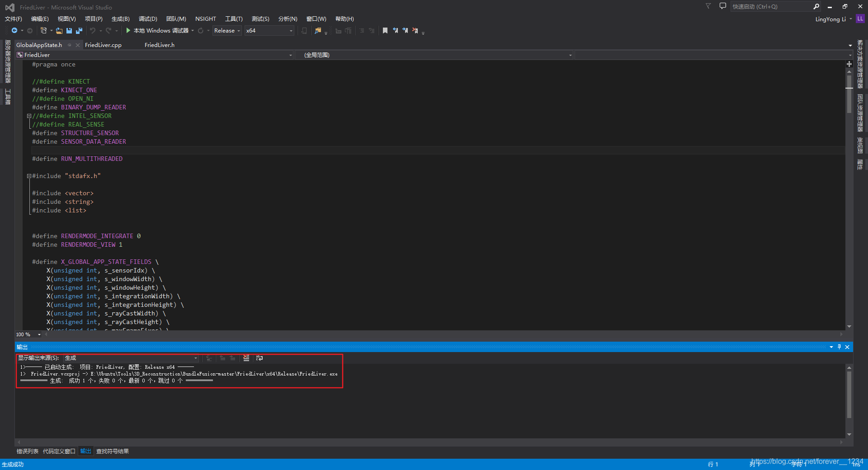The image size is (868, 470).
Task: Pin the GlobalAppState.h tab
Action: [70, 45]
